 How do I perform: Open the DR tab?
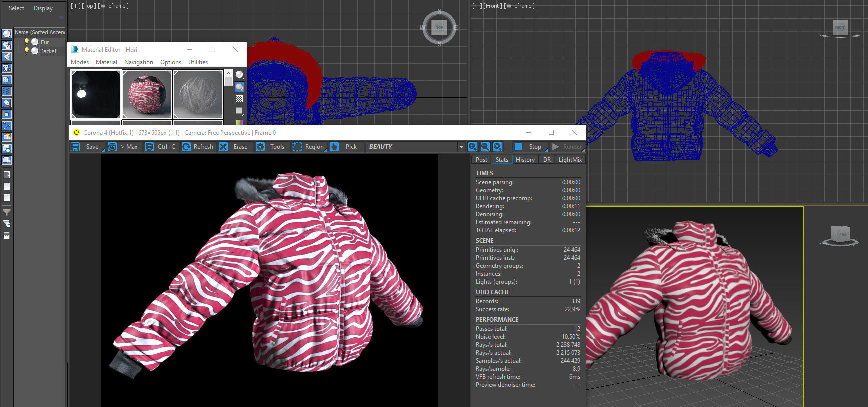547,160
